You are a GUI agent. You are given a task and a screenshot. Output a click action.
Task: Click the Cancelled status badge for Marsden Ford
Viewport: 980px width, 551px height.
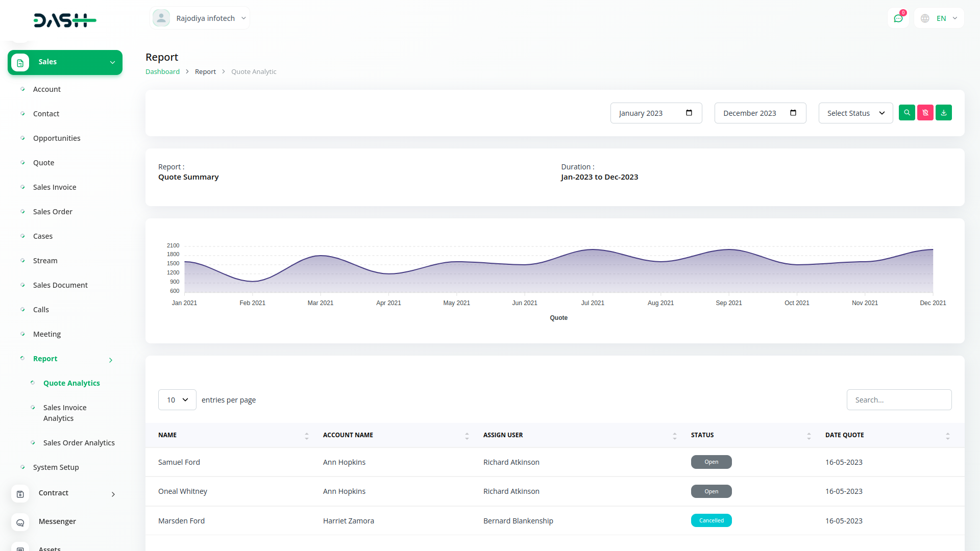click(711, 520)
